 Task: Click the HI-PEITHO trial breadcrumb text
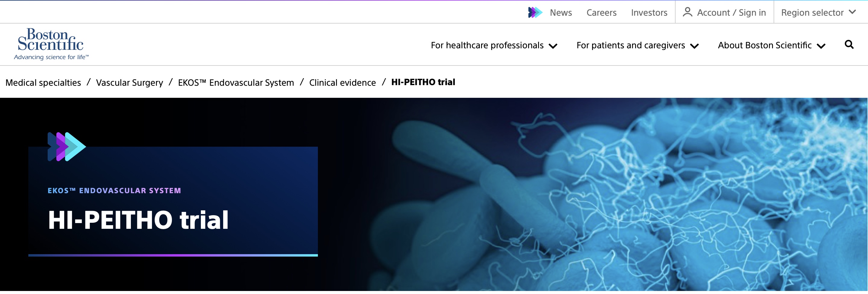tap(423, 82)
